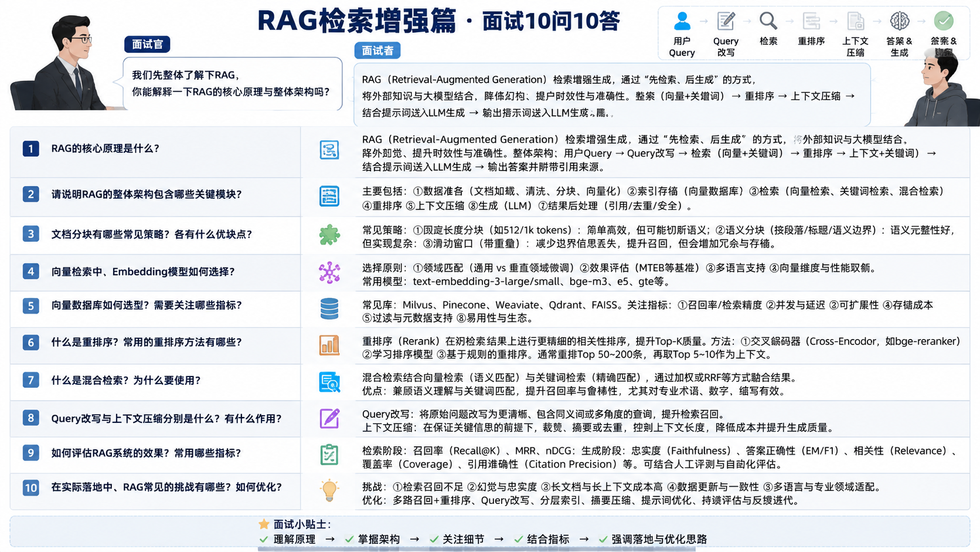Screen dimensions: 980x552
Task: Click question 什么是混合检索？为什么要使用？
Action: 126,380
